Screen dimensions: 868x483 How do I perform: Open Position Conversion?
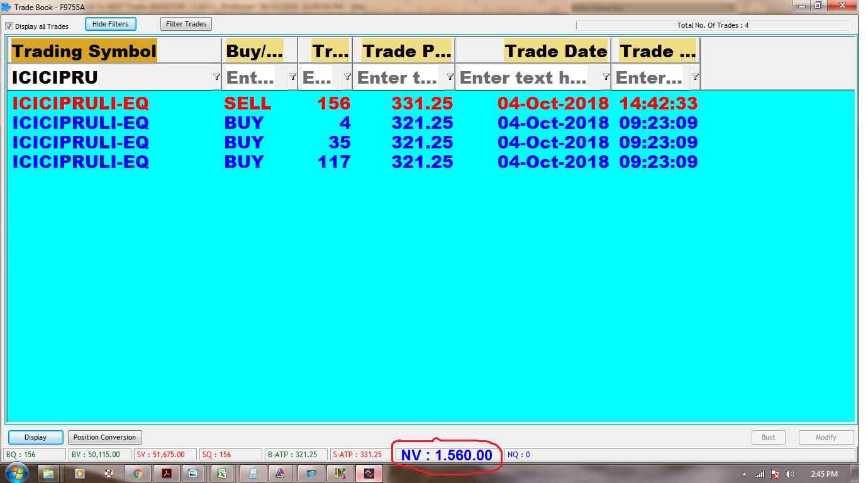click(x=104, y=437)
